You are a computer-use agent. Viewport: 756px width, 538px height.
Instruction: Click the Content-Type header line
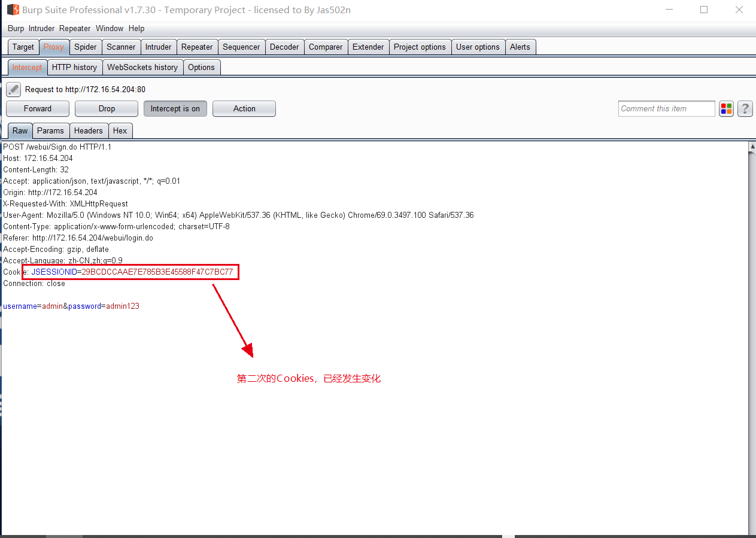point(116,226)
